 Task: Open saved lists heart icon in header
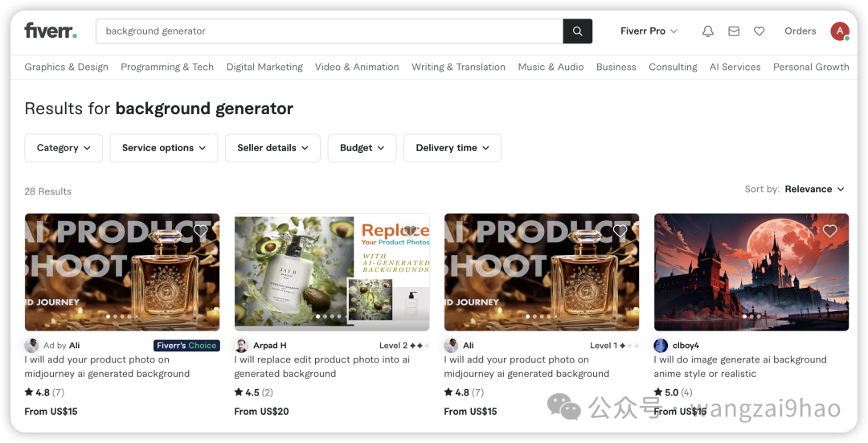(x=759, y=31)
